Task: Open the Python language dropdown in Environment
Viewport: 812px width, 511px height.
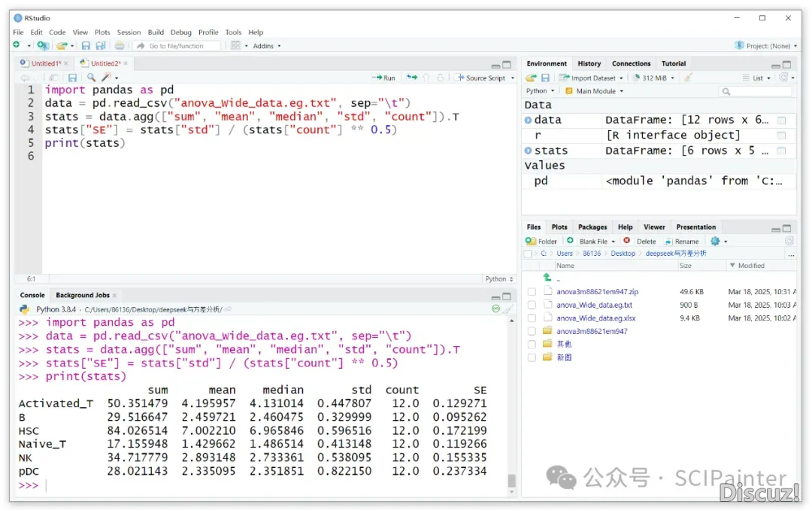Action: 540,91
